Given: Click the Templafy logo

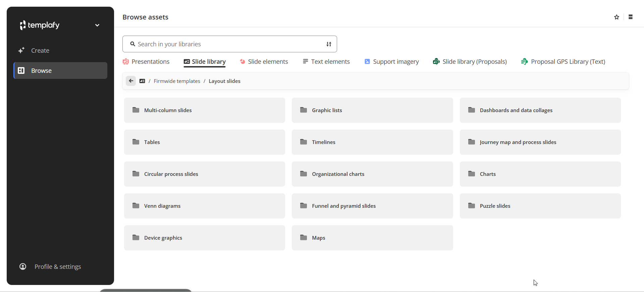Looking at the screenshot, I should pyautogui.click(x=40, y=25).
